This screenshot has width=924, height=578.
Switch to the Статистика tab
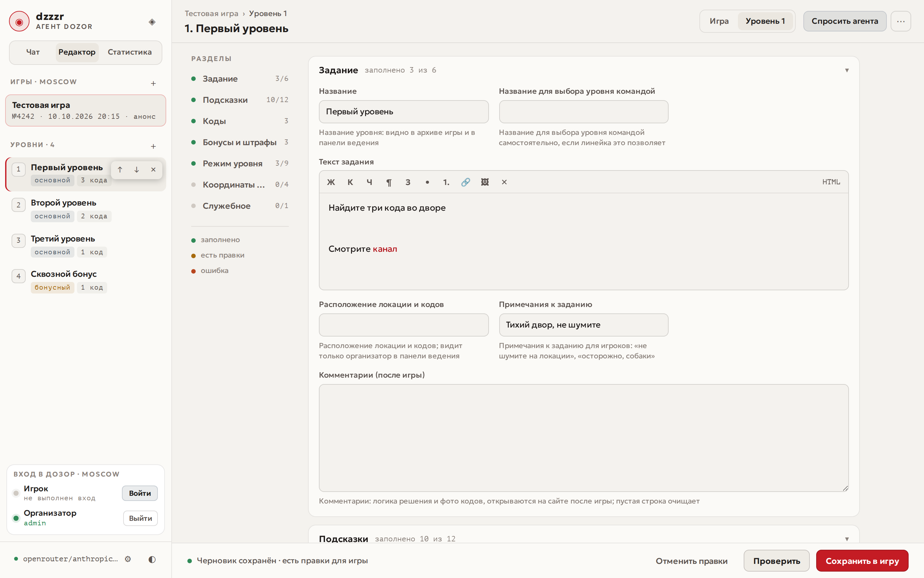click(x=129, y=52)
